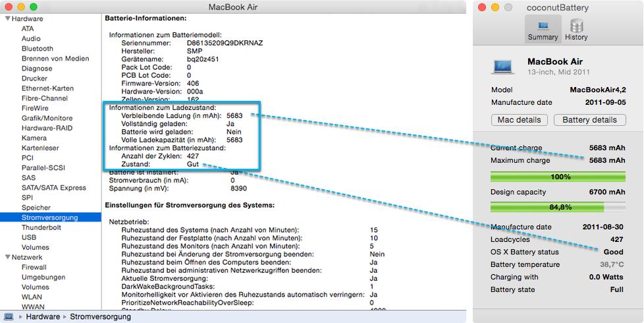Click the Batterie-Informationen heading
Viewport: 644px width, 323px height.
146,18
